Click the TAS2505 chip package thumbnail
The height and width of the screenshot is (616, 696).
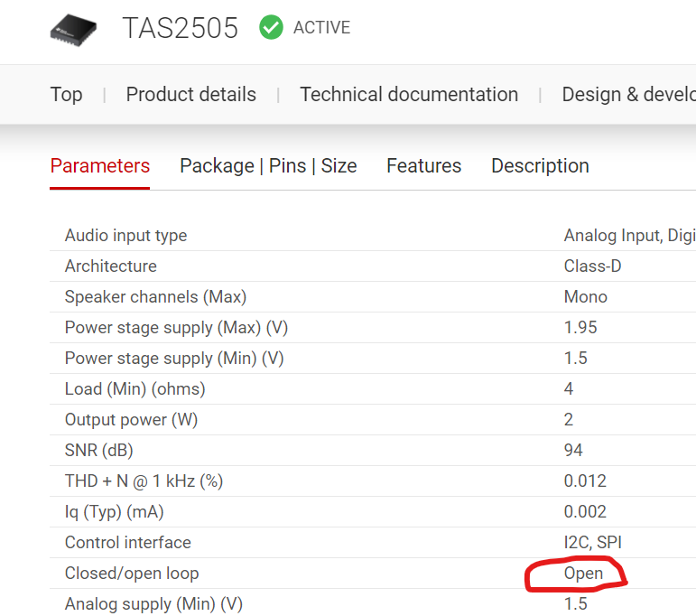pyautogui.click(x=73, y=30)
